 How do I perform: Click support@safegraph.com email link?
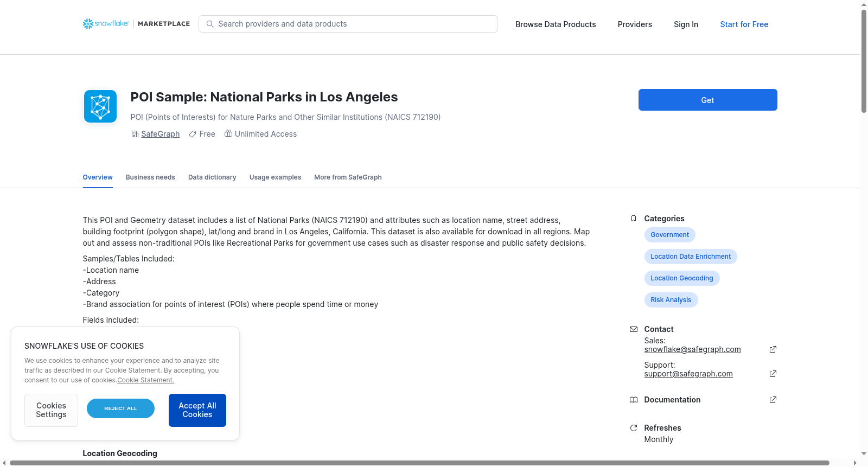[x=688, y=374]
